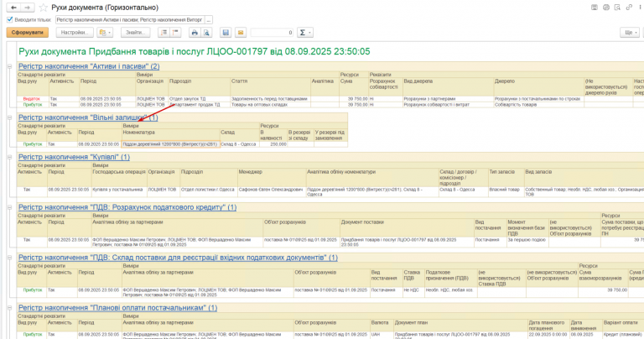This screenshot has width=644, height=339.
Task: Open link Регістр накопичення "Вільні залишки" (1)
Action: pyautogui.click(x=88, y=117)
